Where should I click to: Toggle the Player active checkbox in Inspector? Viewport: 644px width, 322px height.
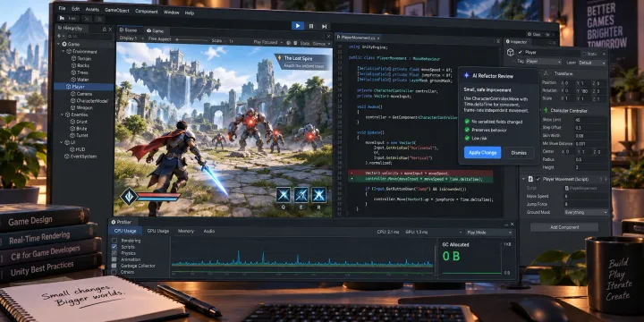(x=521, y=52)
